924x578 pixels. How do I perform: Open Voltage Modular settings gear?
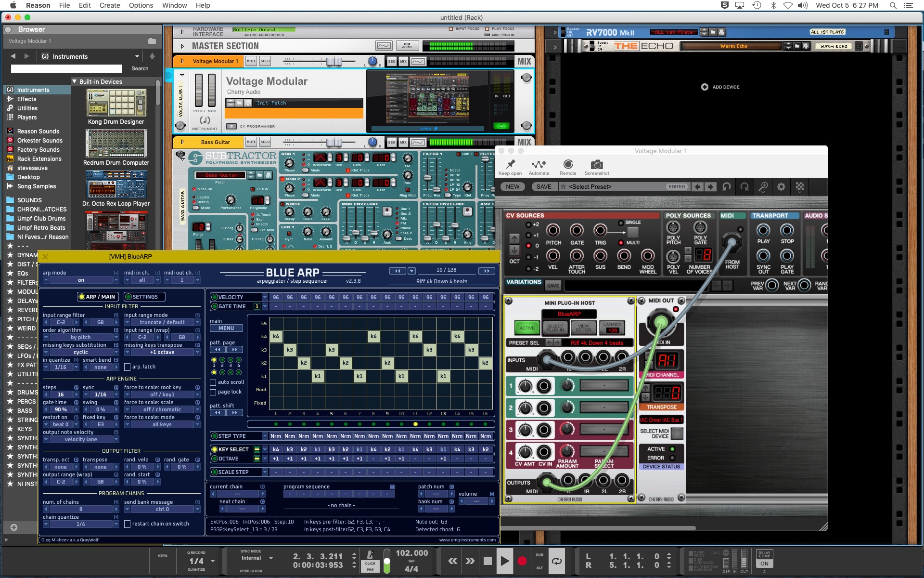[781, 187]
